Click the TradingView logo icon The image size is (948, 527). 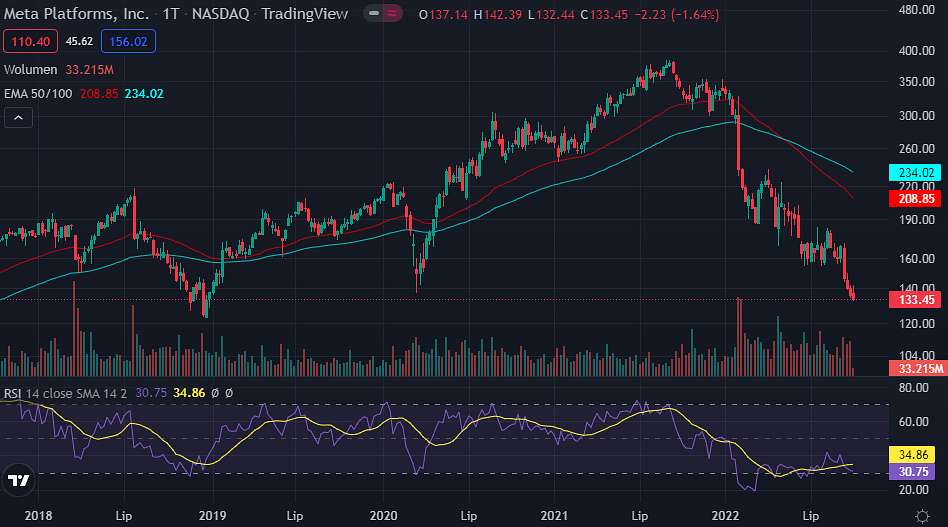[x=19, y=480]
